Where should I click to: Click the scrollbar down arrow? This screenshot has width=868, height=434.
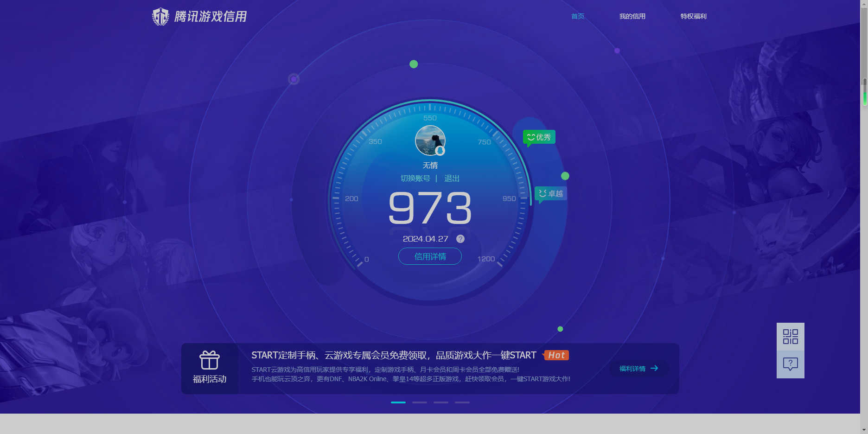[864, 430]
